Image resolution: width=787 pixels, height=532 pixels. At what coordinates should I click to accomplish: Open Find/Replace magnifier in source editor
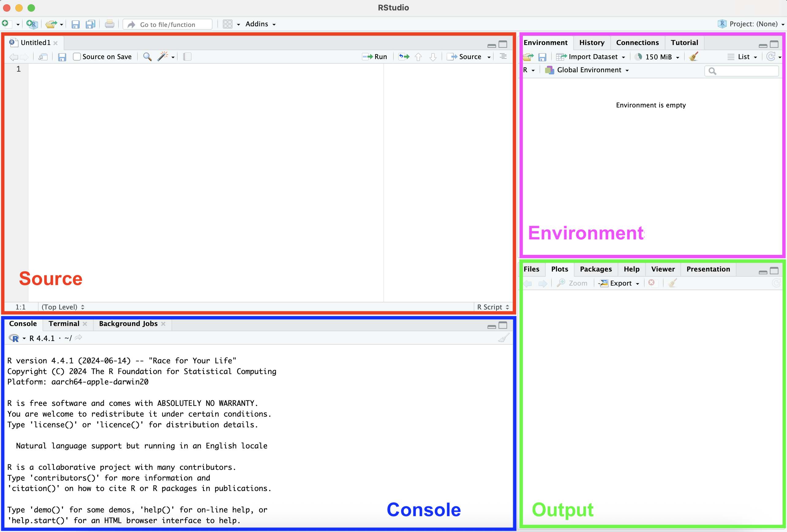click(147, 57)
